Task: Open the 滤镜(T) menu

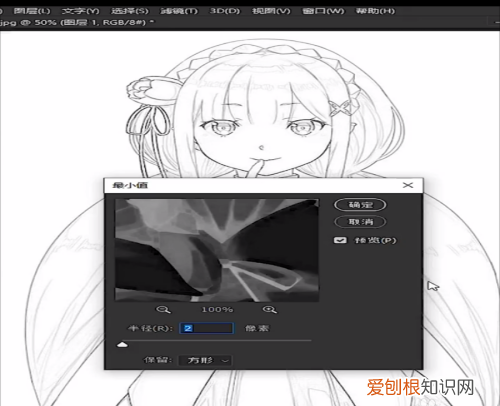Action: [x=179, y=11]
